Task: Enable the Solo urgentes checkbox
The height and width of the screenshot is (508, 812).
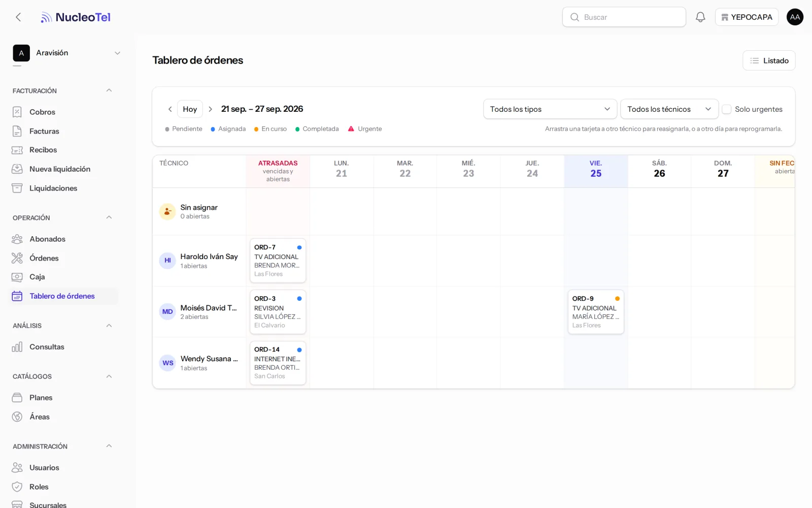Action: pos(727,109)
